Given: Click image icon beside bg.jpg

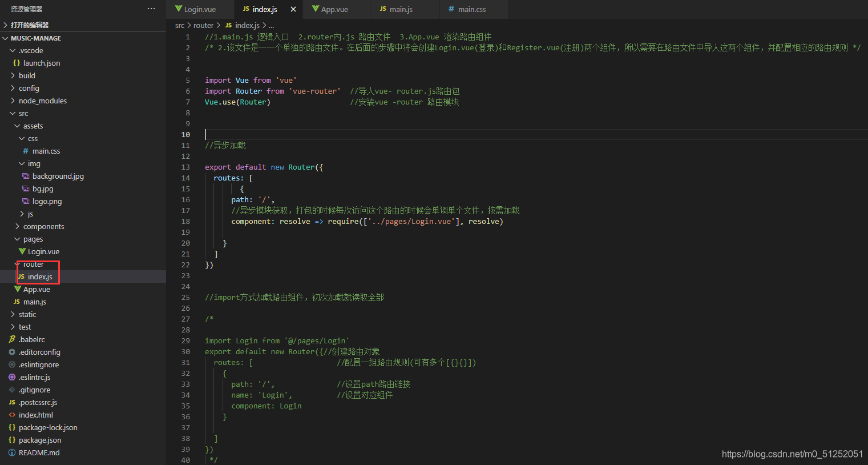Looking at the screenshot, I should (26, 189).
